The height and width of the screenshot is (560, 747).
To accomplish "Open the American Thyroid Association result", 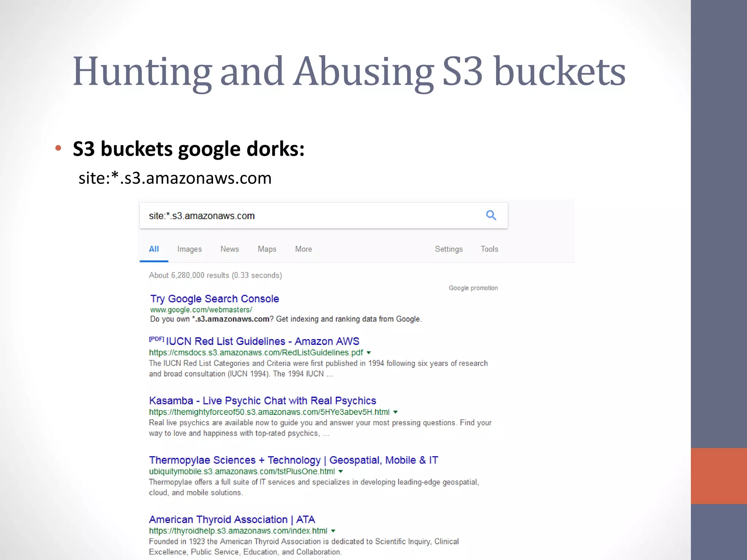I will [232, 520].
